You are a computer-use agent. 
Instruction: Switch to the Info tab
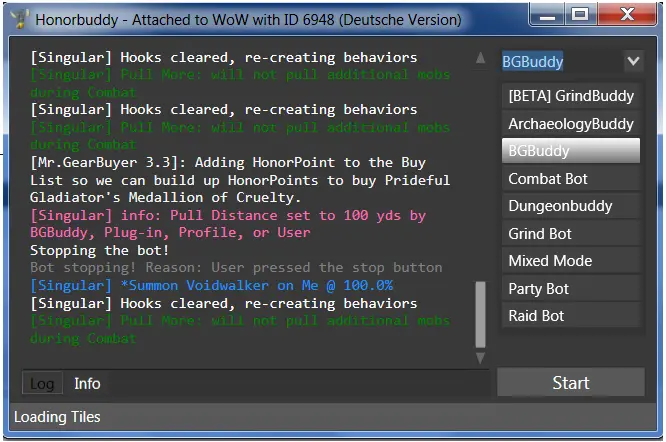(87, 383)
